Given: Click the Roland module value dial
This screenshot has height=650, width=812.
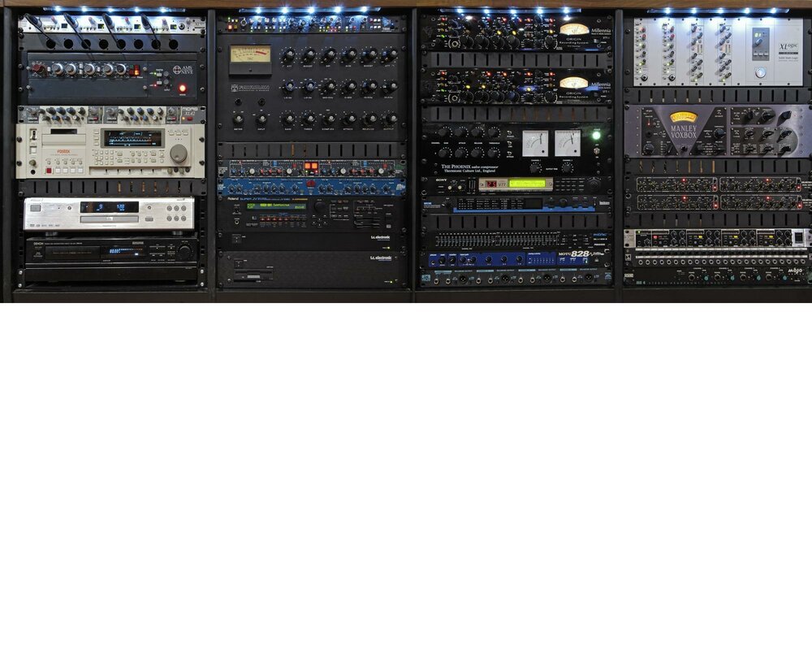Looking at the screenshot, I should point(320,206).
